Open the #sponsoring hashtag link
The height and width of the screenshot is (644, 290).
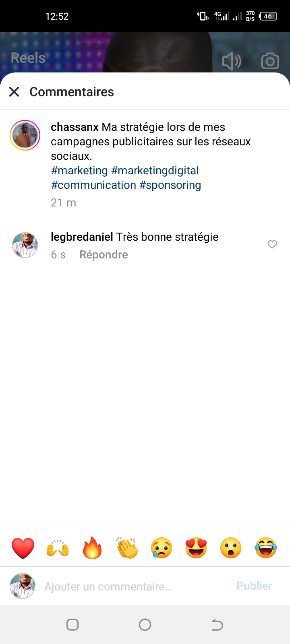pyautogui.click(x=170, y=185)
